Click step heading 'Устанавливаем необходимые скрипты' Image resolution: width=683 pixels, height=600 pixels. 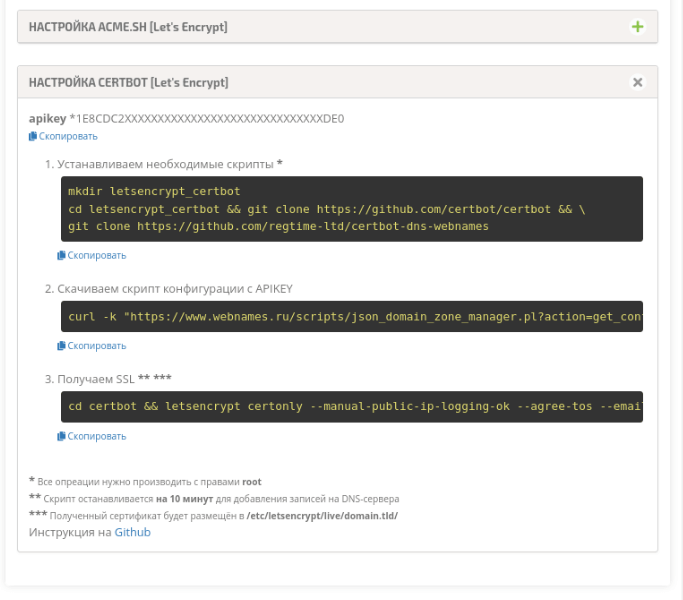tap(165, 164)
